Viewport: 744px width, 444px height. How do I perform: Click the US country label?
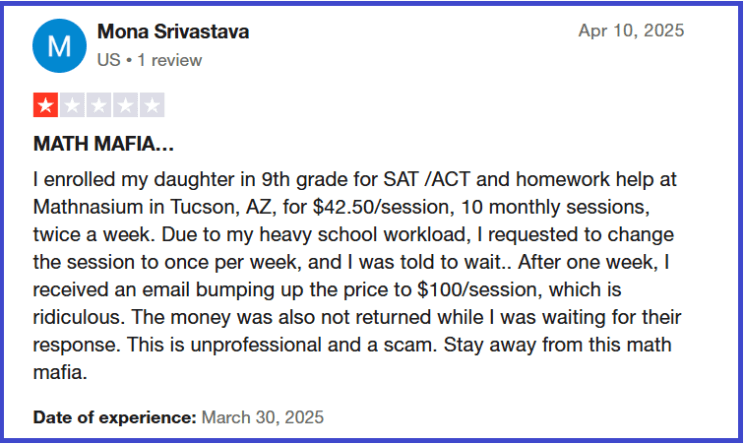click(108, 60)
